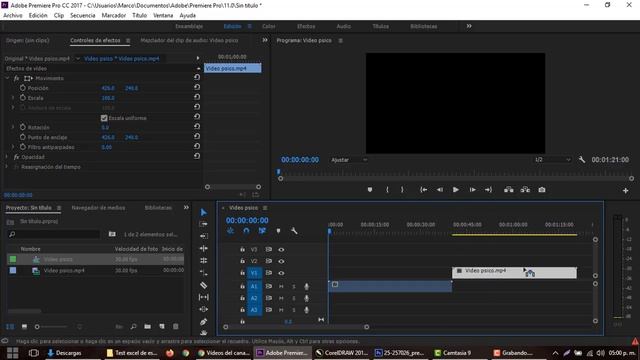Click the timeline wrench settings icon

pos(294,231)
